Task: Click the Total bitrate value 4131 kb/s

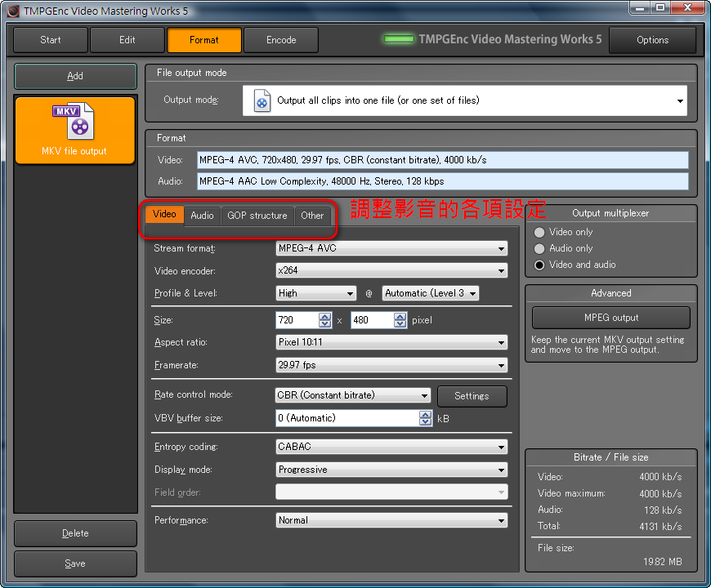Action: pyautogui.click(x=660, y=527)
